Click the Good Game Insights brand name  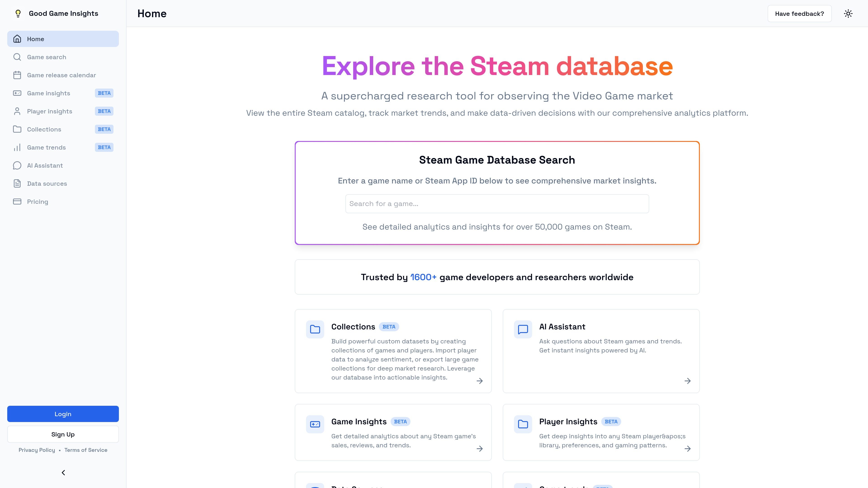tap(64, 14)
